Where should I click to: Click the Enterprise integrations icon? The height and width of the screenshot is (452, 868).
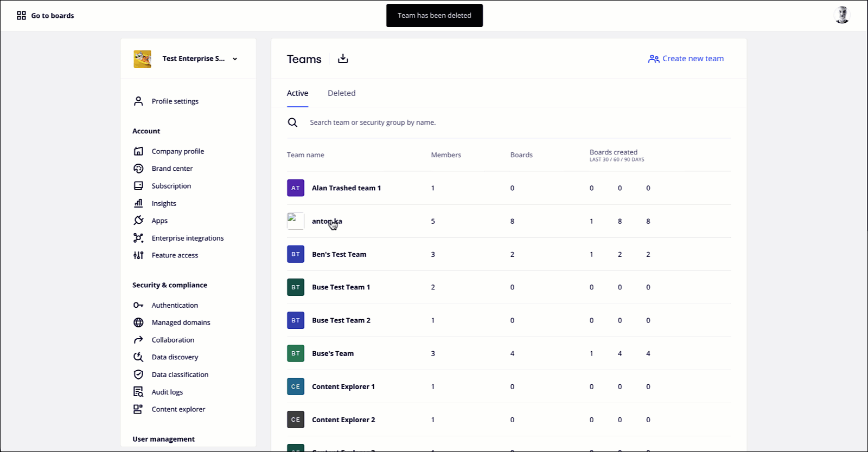click(x=138, y=238)
